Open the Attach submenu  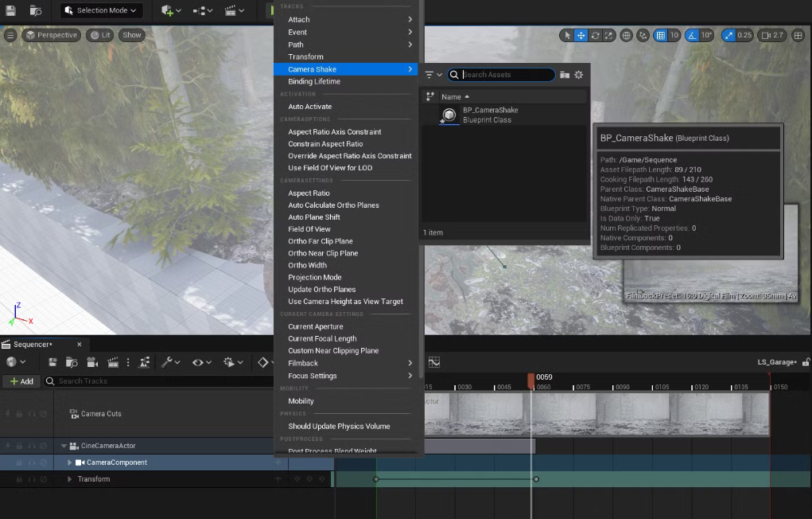click(x=346, y=19)
